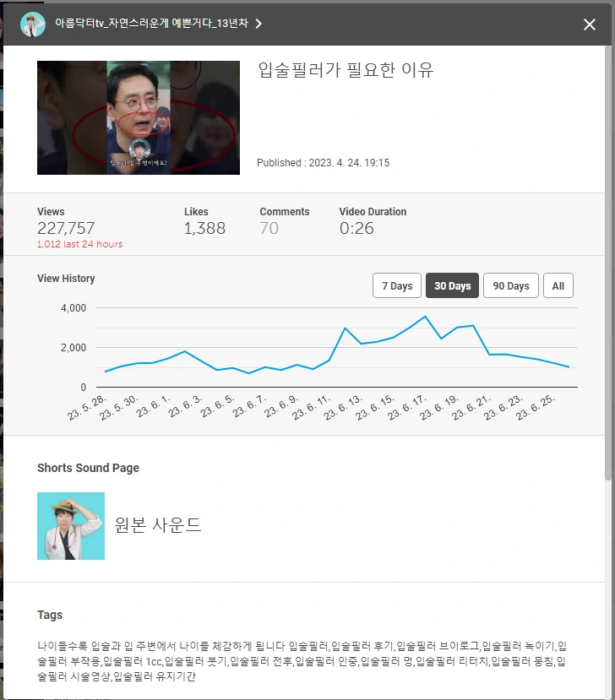Click the channel avatar icon in header

click(33, 24)
